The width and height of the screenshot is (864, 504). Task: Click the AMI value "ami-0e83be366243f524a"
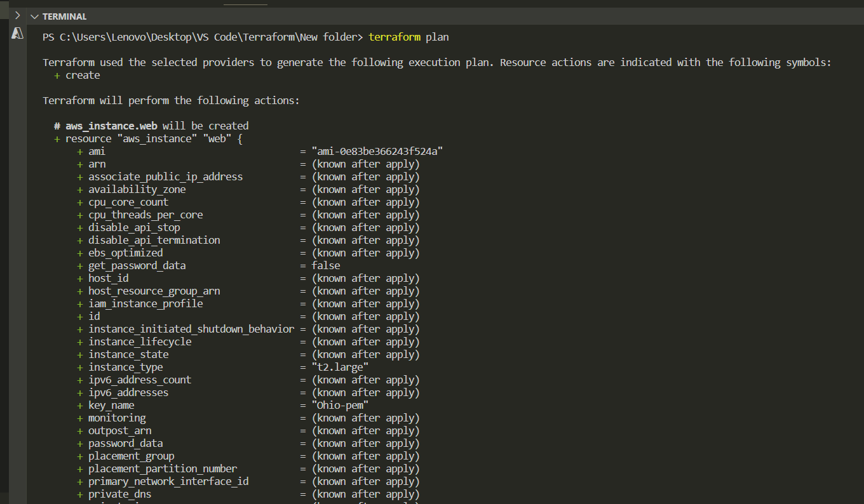[x=377, y=151]
